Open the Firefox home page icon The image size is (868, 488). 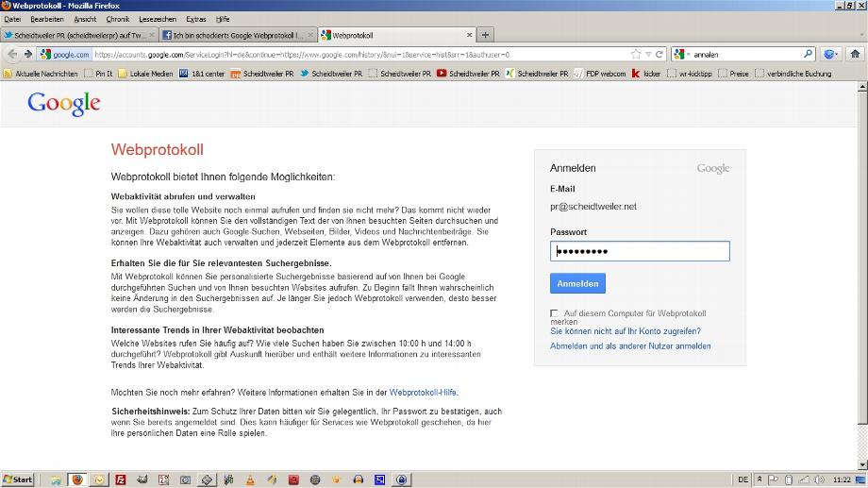[855, 55]
